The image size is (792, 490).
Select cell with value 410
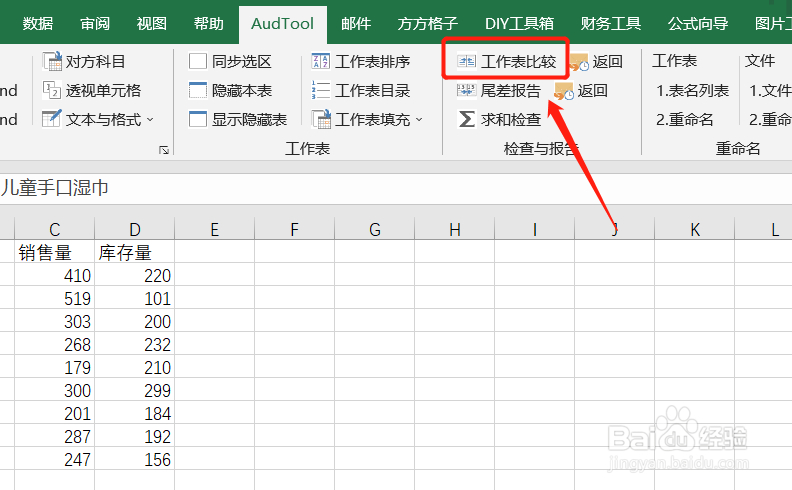click(x=55, y=275)
